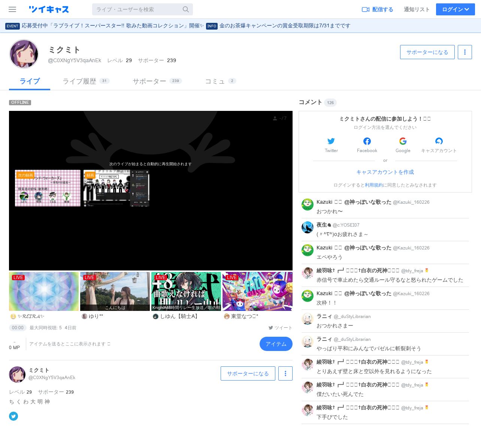The image size is (481, 448).
Task: Open the INFO お茶爆キャンペーン notice
Action: [278, 26]
